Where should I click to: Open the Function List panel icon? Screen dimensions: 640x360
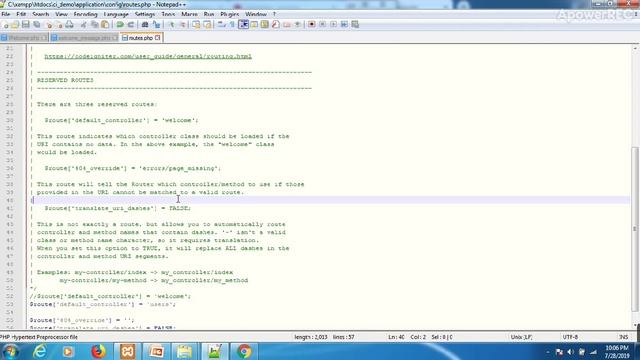point(276,24)
